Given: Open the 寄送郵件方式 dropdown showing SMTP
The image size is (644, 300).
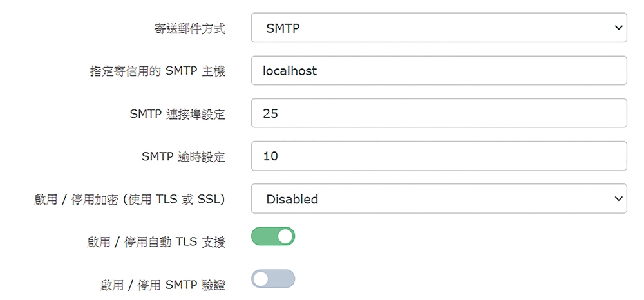Looking at the screenshot, I should coord(439,28).
